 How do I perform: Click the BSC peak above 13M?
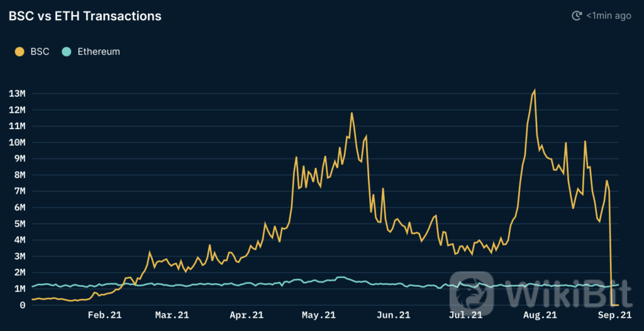tap(535, 91)
